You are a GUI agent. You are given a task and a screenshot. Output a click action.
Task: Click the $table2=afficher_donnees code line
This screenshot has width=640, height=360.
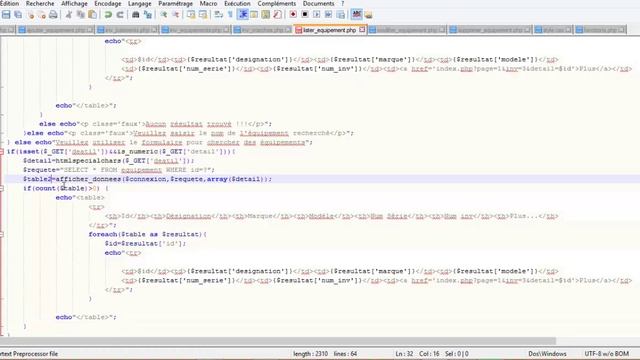point(147,179)
